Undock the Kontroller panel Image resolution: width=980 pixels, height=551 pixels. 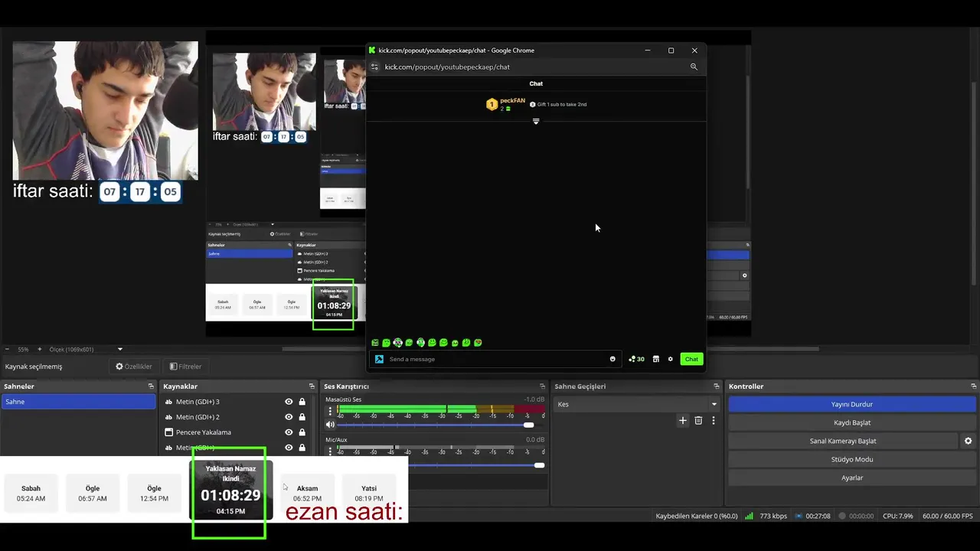point(973,386)
